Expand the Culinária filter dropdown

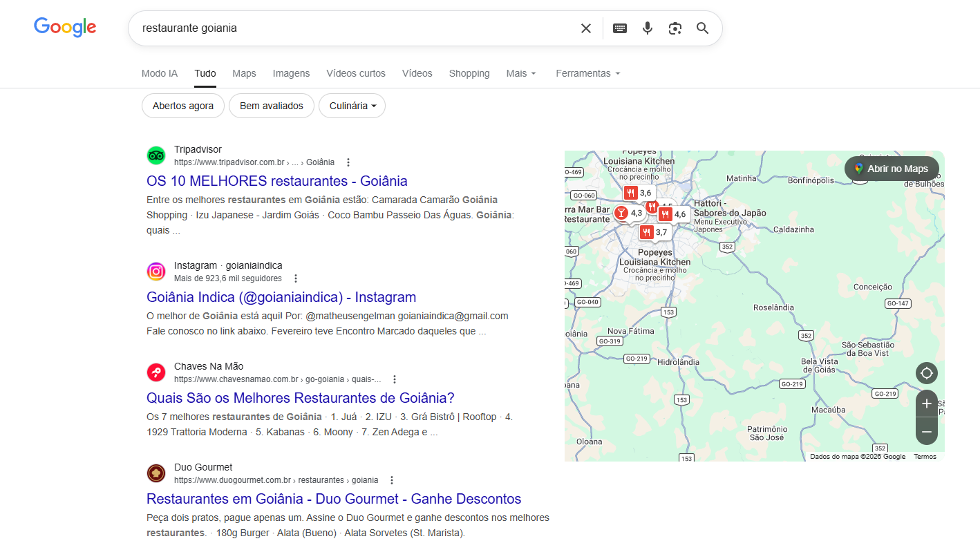[x=352, y=106]
